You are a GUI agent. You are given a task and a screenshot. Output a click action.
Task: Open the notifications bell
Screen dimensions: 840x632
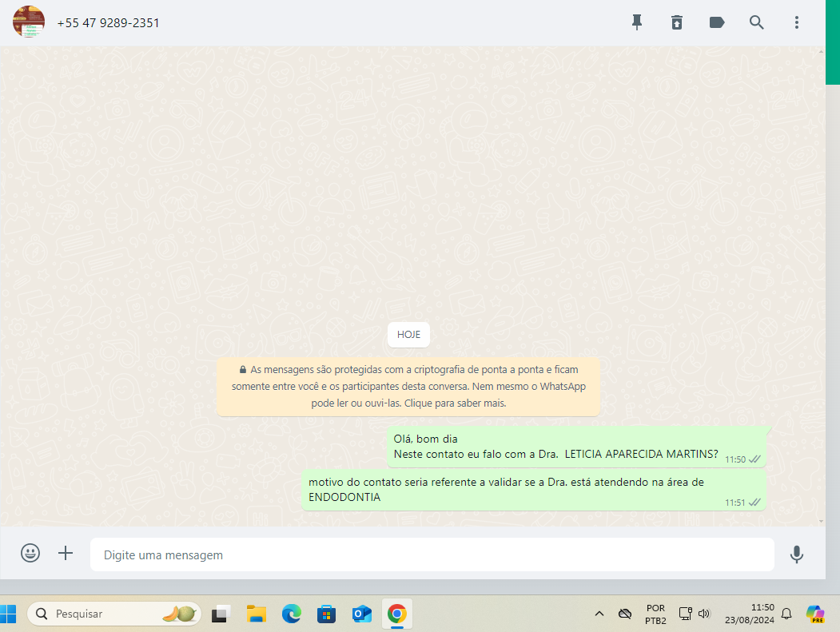tap(786, 614)
